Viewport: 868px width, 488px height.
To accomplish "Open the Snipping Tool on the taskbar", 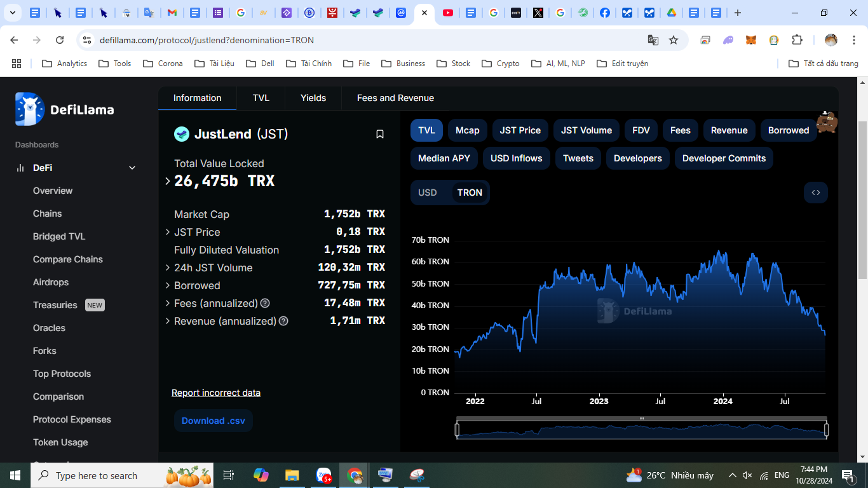I will tap(417, 475).
